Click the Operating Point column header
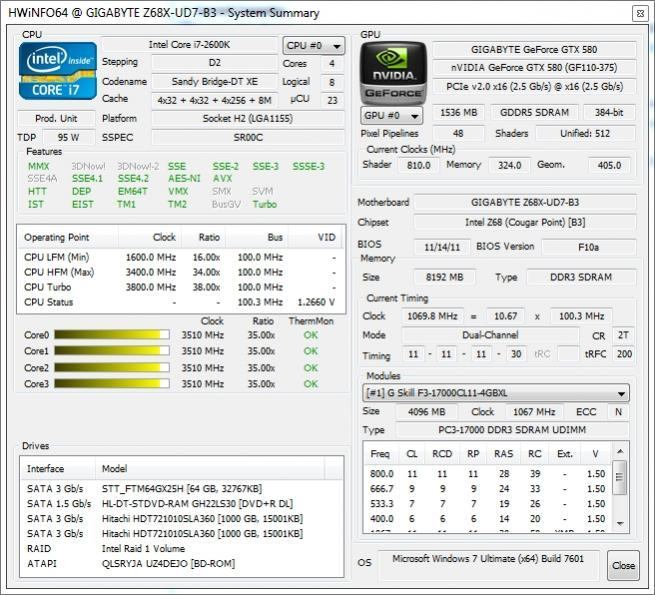Image resolution: width=655 pixels, height=595 pixels. coord(69,237)
